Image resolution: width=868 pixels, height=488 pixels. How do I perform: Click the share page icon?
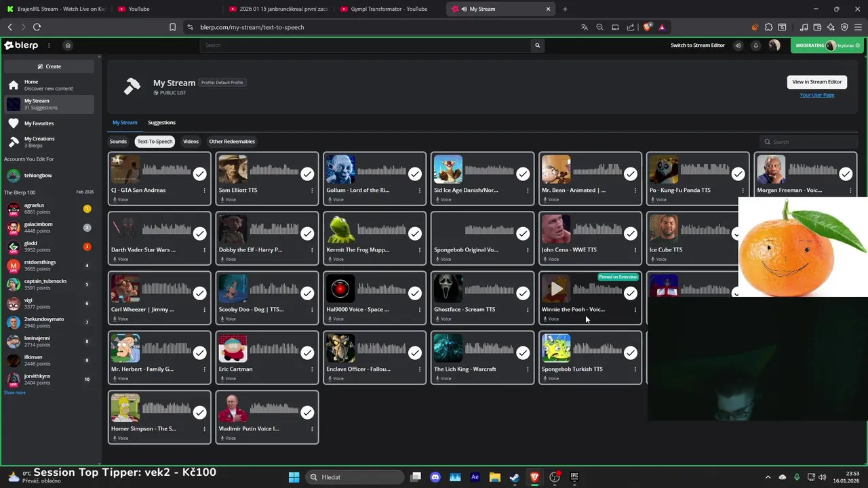click(631, 27)
